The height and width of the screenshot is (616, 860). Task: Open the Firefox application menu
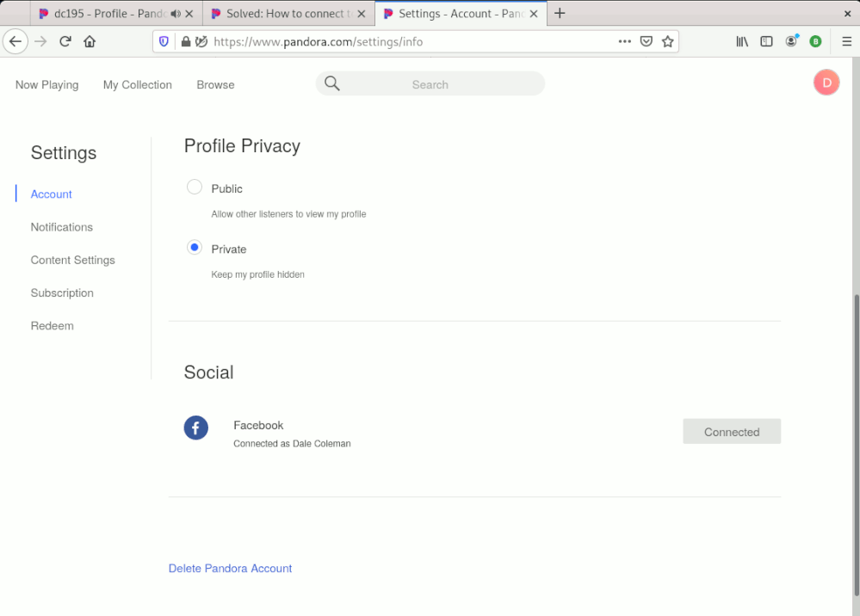tap(846, 40)
